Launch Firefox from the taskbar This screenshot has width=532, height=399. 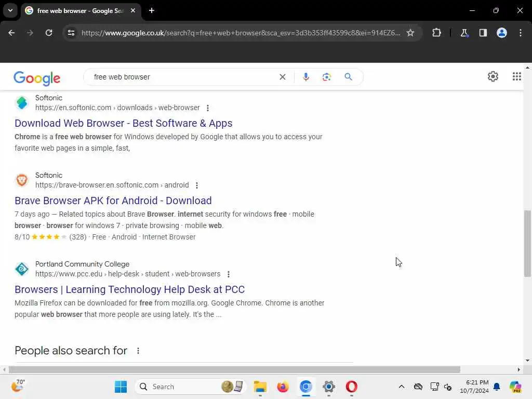pos(283,387)
